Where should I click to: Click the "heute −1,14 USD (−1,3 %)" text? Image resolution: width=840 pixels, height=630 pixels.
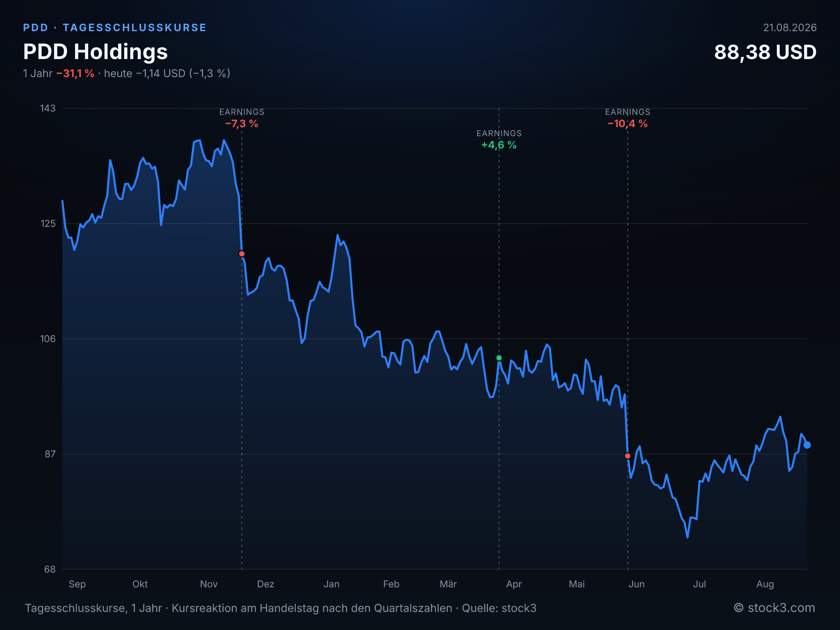point(167,73)
